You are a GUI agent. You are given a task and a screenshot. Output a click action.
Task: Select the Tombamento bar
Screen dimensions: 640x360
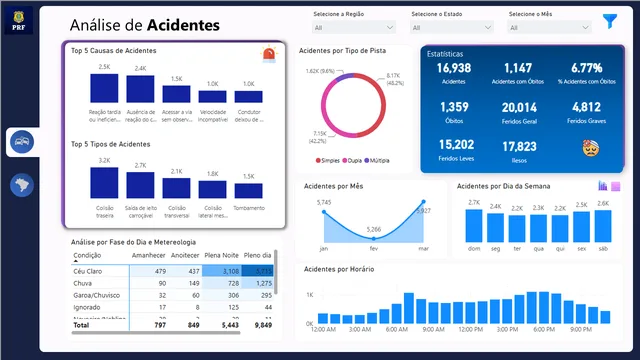tap(249, 191)
